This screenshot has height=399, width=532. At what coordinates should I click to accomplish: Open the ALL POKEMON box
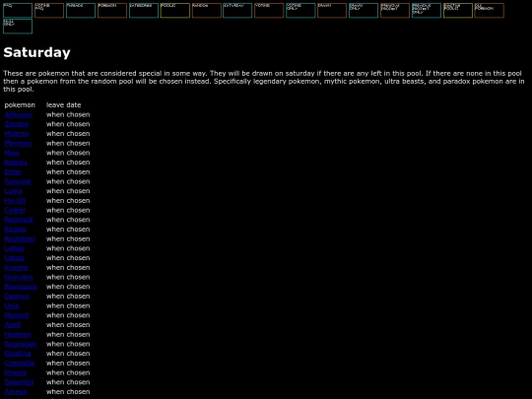[490, 11]
